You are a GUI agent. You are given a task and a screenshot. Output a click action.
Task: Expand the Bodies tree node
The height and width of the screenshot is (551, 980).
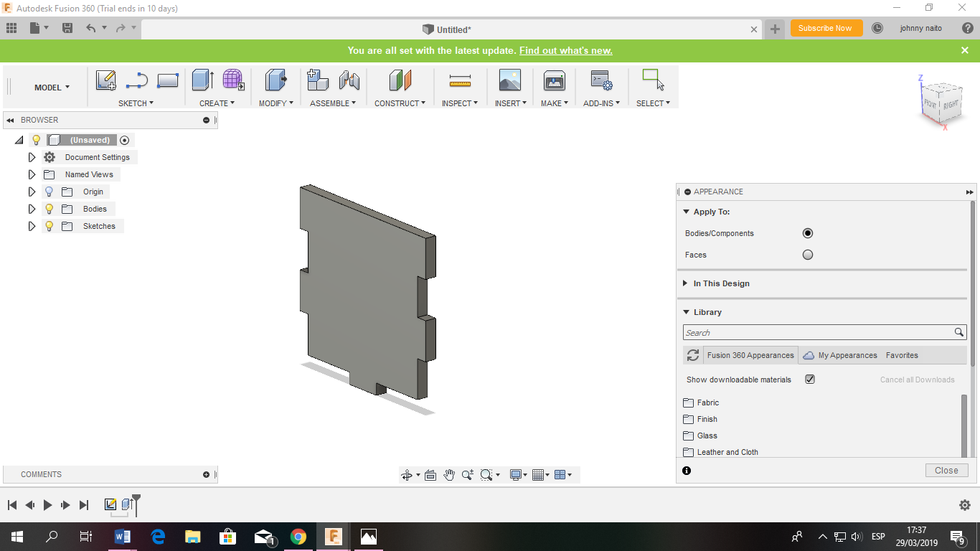[32, 209]
